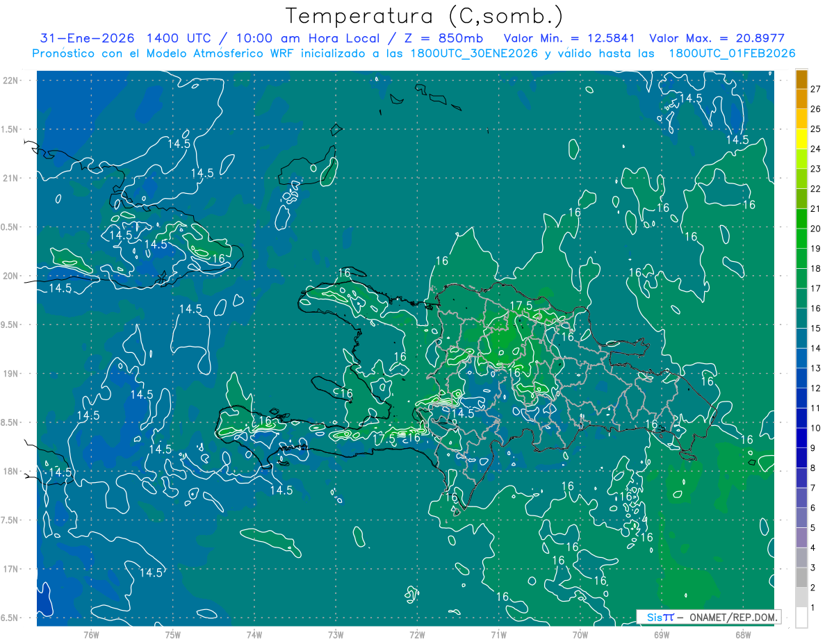This screenshot has height=644, width=834.
Task: Select the '31-Ene-2026' date text
Action: tap(86, 38)
